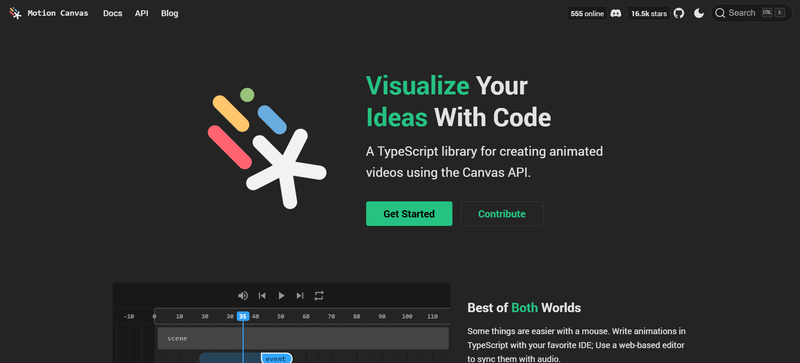Click the 100 tick on timeline ruler
This screenshot has height=363, width=800.
coord(407,317)
